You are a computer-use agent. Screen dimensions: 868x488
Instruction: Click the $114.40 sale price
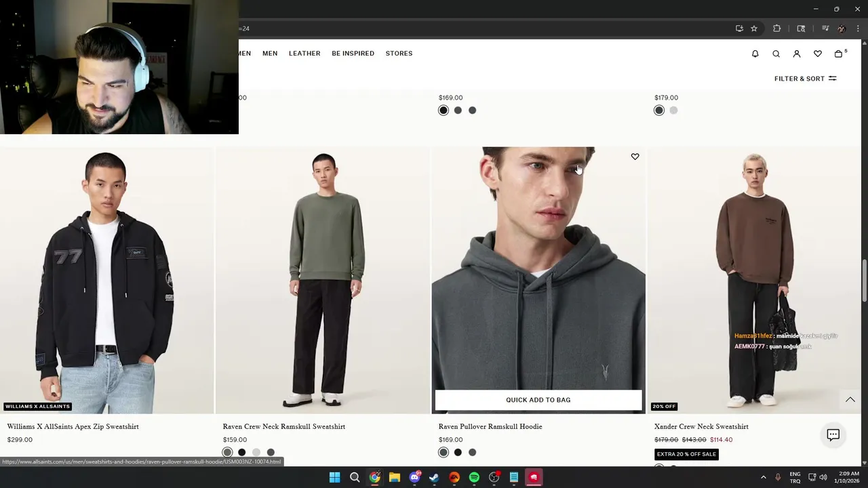721,440
